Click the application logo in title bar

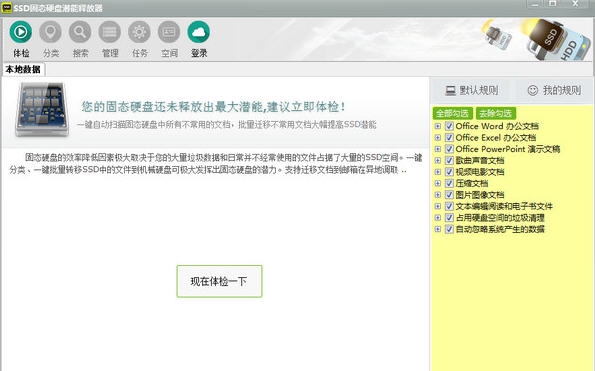[7, 8]
